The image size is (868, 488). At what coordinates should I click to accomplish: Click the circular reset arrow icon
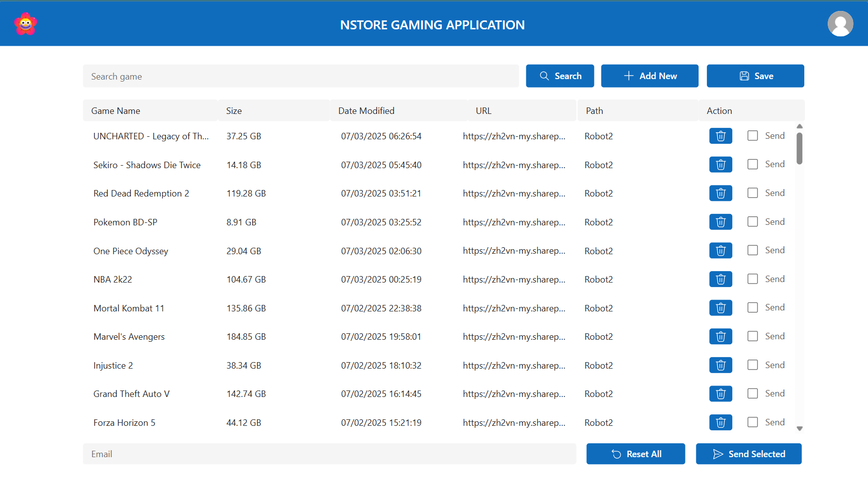point(616,454)
